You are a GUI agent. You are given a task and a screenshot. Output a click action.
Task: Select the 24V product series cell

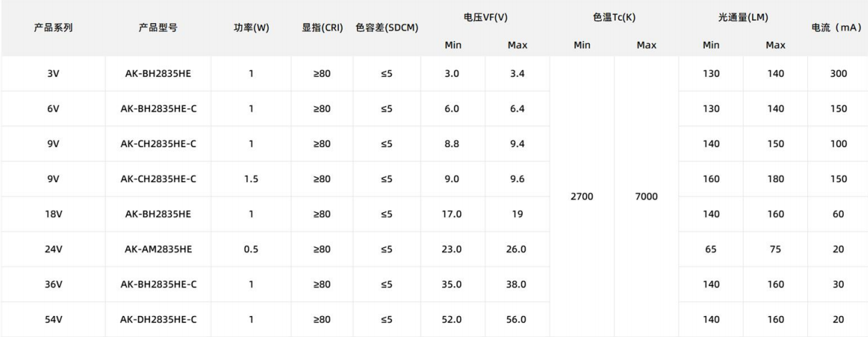click(54, 250)
